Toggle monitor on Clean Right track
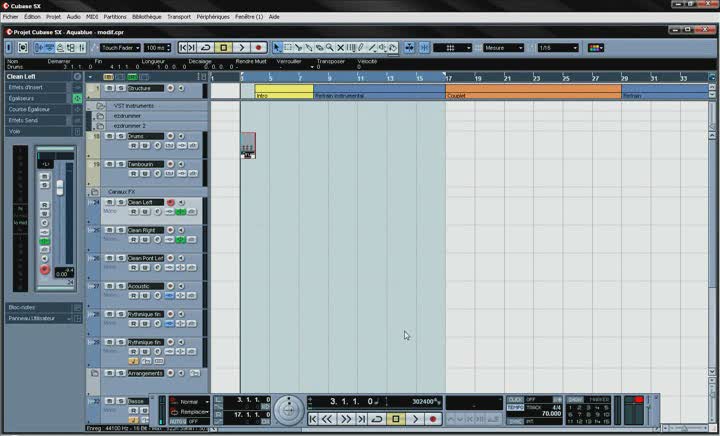 pyautogui.click(x=181, y=230)
